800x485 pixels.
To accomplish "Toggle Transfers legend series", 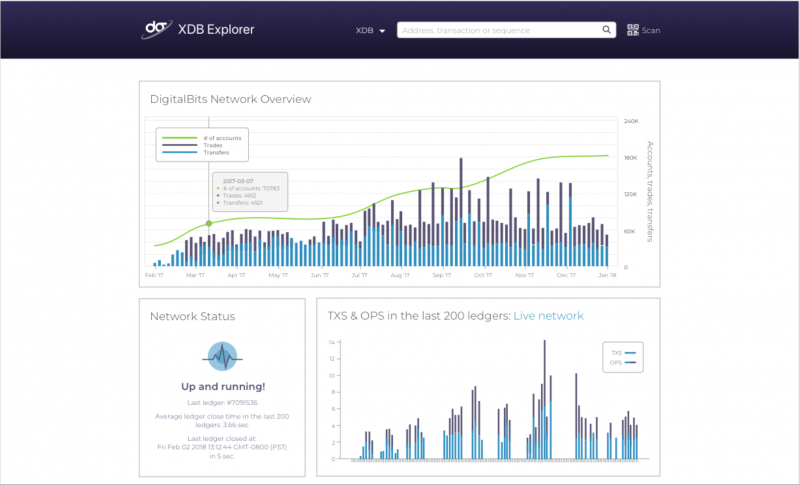I will point(195,152).
